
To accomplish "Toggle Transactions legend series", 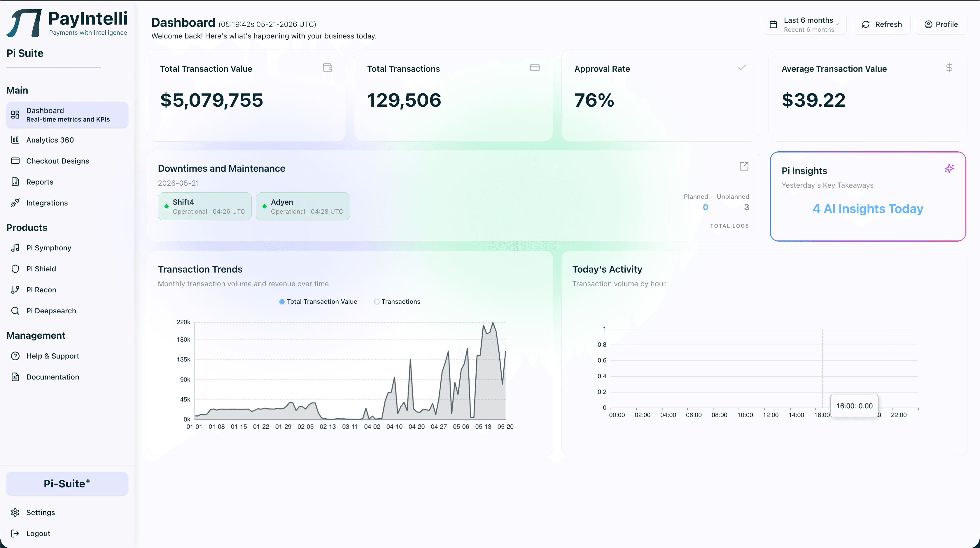I will coord(397,302).
